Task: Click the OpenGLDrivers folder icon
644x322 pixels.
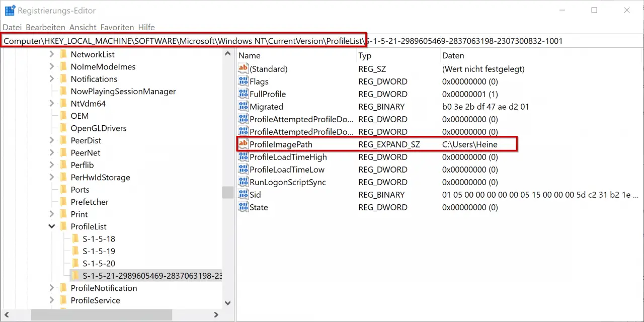Action: (63, 128)
